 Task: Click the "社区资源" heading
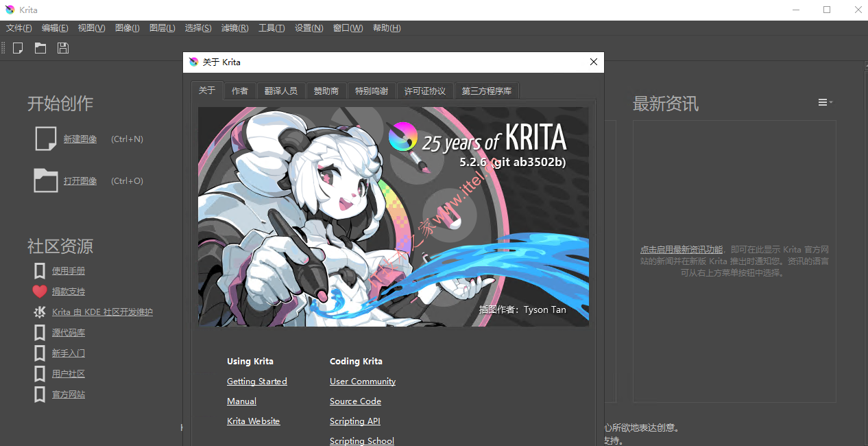point(60,246)
